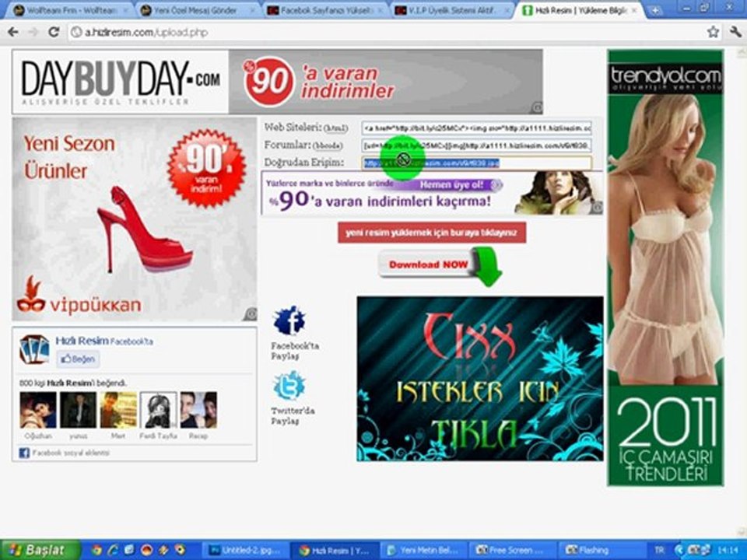Close the Facebook Sayfanızı Yükselt tab
The width and height of the screenshot is (747, 560).
click(379, 10)
